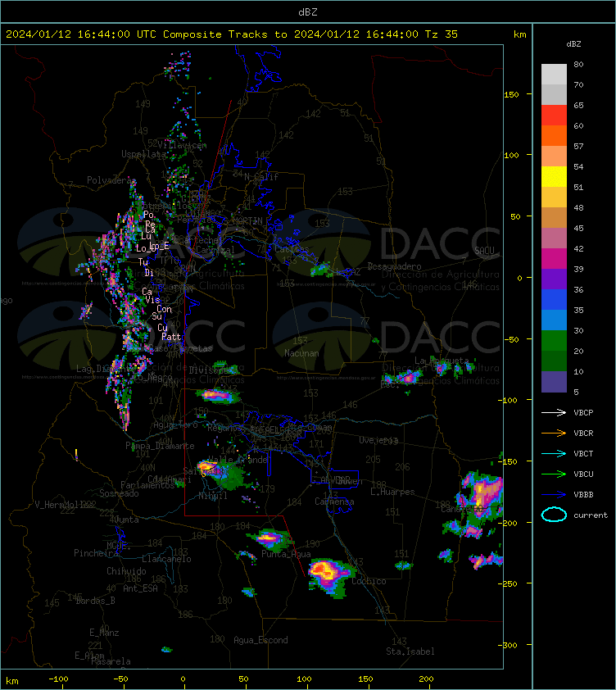Click the 'km' unit label at top right
Screen dimensions: 616x690
(x=519, y=34)
